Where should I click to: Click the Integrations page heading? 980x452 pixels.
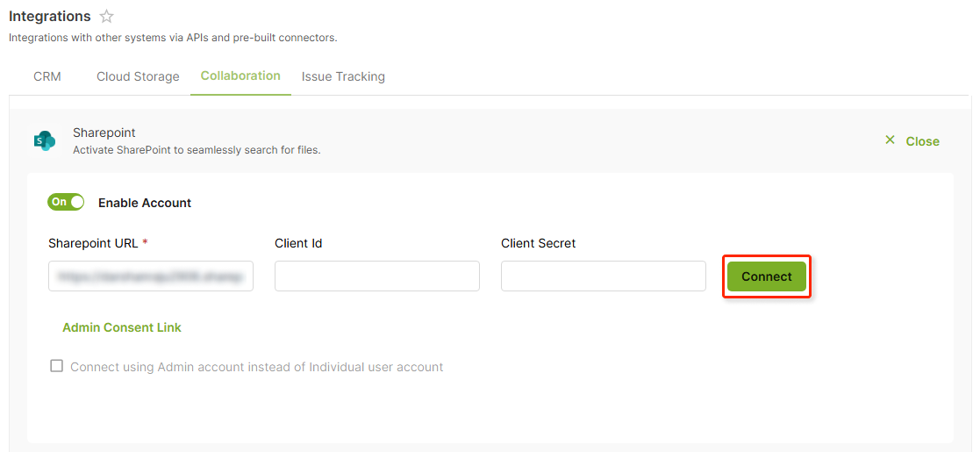click(x=50, y=17)
